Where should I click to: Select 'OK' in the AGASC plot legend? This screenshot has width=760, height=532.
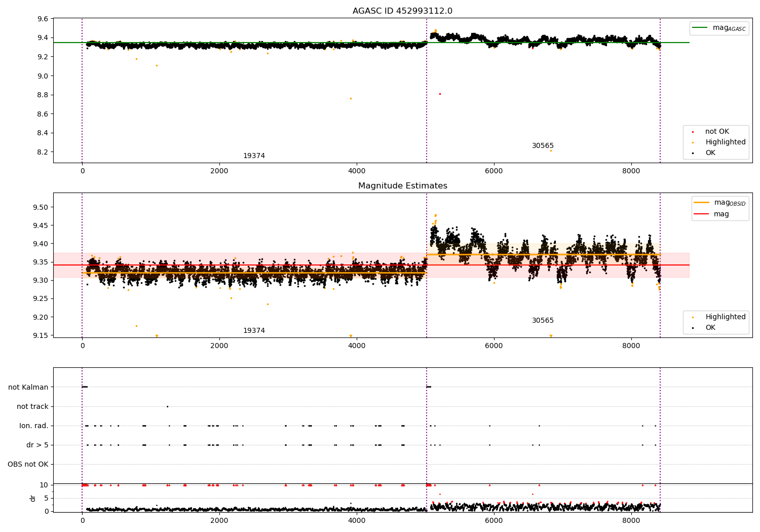(703, 153)
